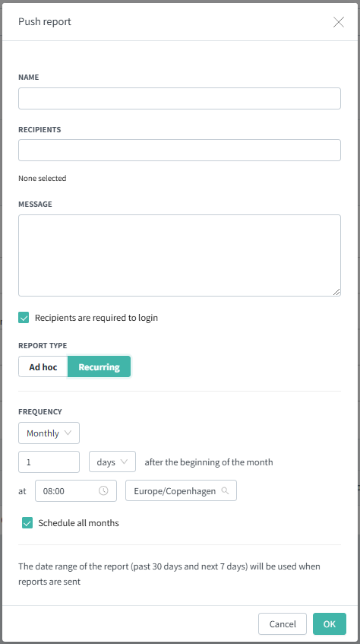Click into the Recipients field
The image size is (360, 644).
coord(179,151)
